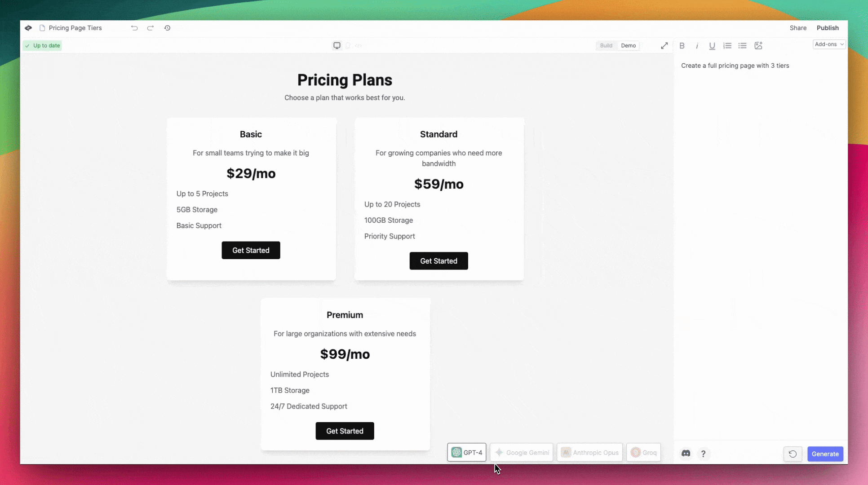Expand the preview to fullscreen
Image resolution: width=868 pixels, height=485 pixels.
(x=664, y=45)
